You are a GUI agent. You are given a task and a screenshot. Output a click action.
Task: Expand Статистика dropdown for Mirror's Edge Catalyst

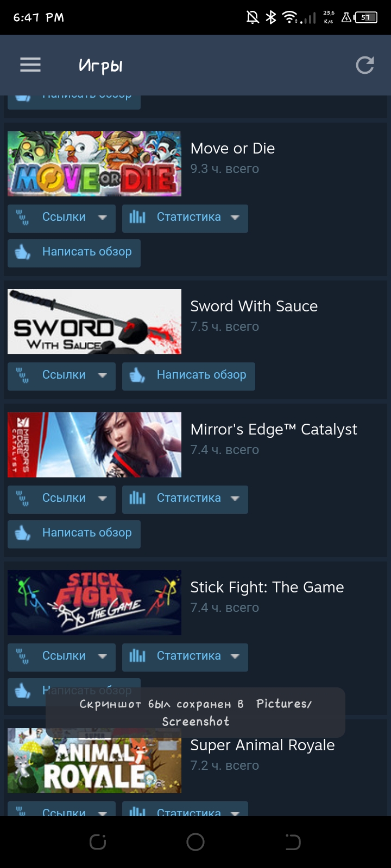tap(235, 498)
